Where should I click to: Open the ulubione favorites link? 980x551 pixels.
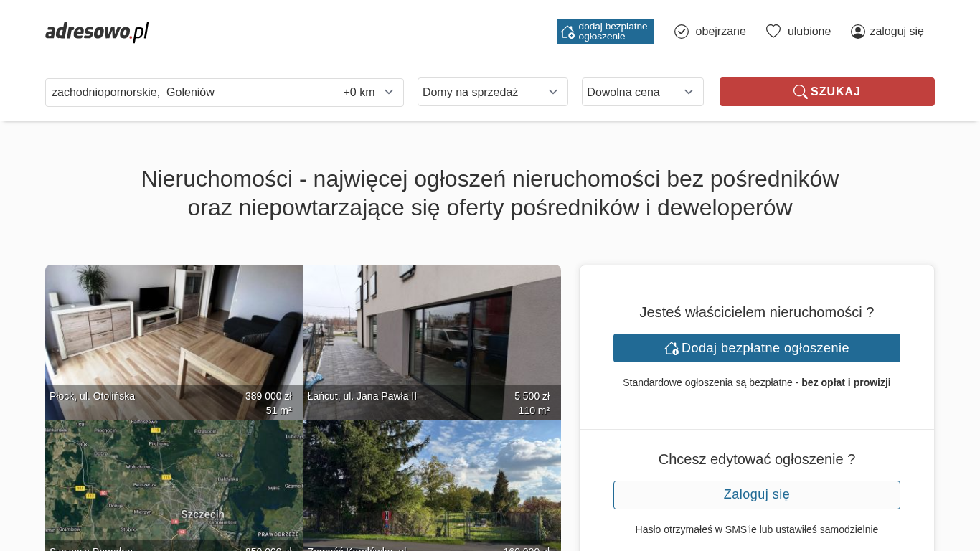tap(809, 32)
